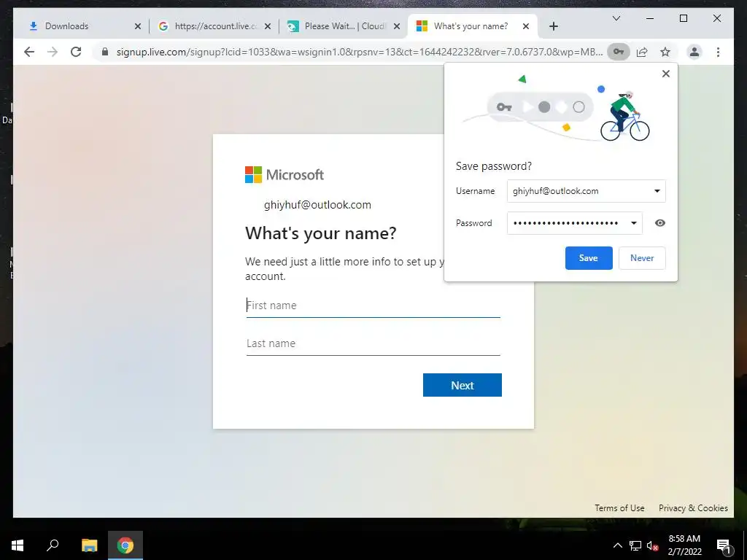The height and width of the screenshot is (560, 747).
Task: Click the Microsoft logo
Action: tap(285, 175)
